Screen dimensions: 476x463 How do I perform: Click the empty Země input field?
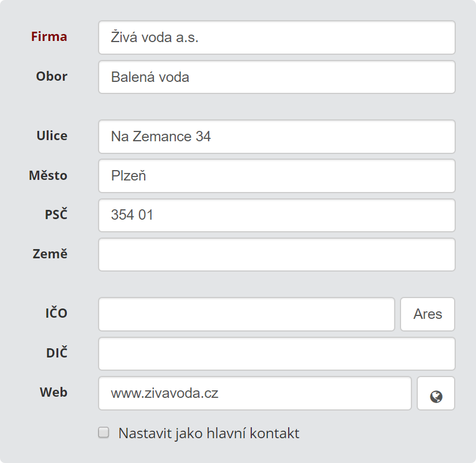coord(277,255)
